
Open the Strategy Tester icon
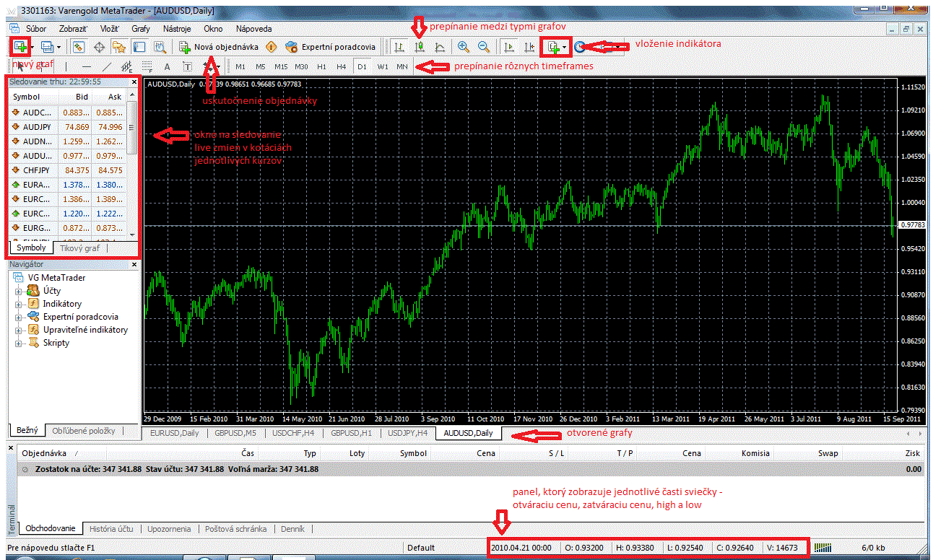pyautogui.click(x=160, y=47)
